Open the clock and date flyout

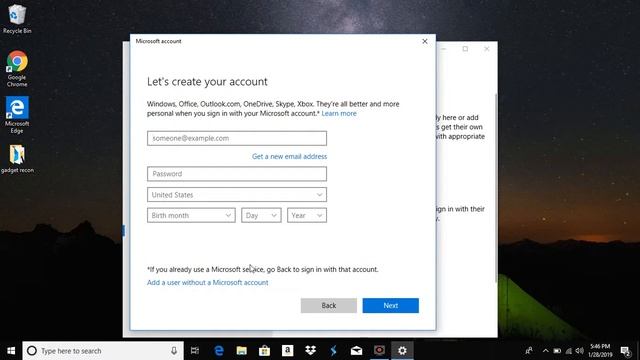tap(600, 351)
